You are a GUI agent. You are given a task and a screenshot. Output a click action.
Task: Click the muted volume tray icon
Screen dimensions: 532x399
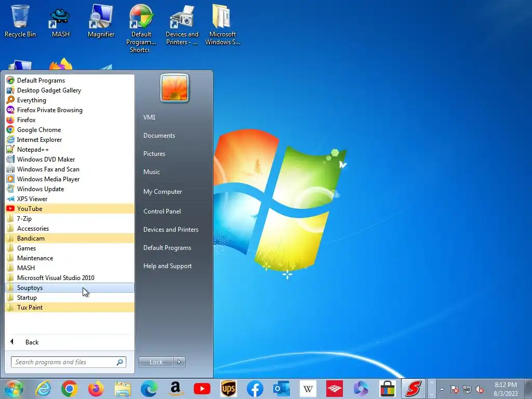click(x=480, y=389)
